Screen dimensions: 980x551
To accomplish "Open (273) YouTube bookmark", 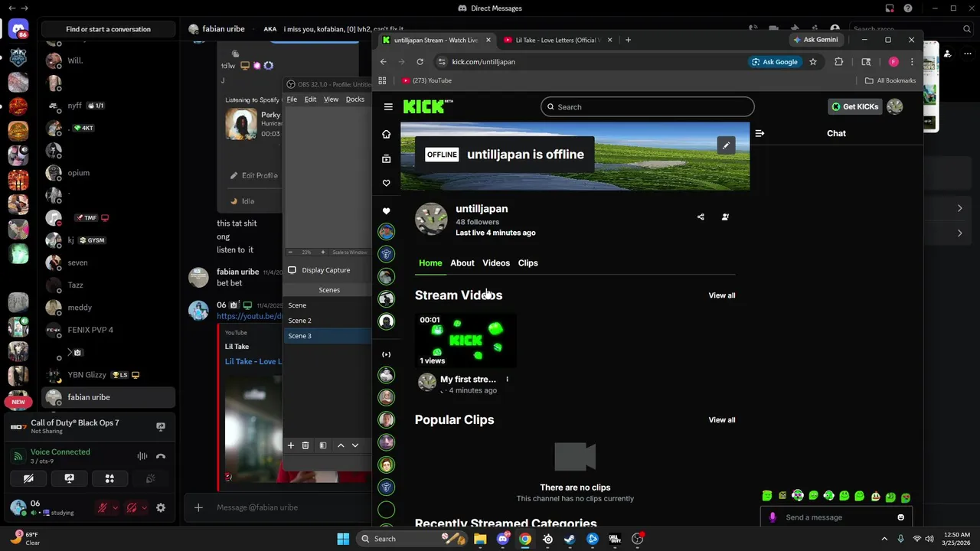I will [426, 80].
